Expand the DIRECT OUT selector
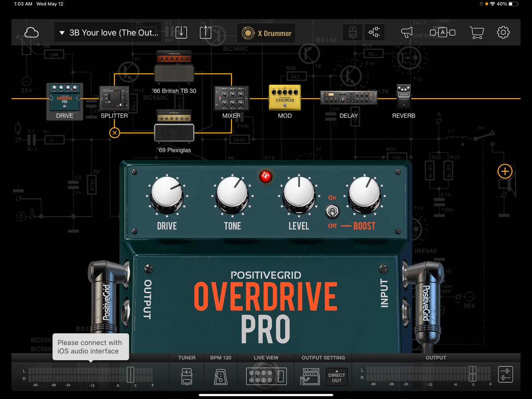532x399 pixels. coord(337,377)
